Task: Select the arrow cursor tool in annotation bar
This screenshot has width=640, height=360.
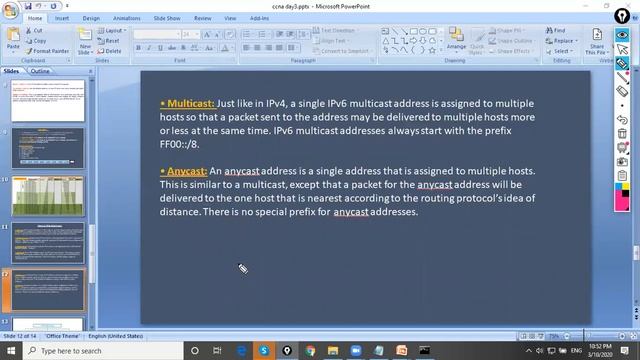Action: pos(622,49)
